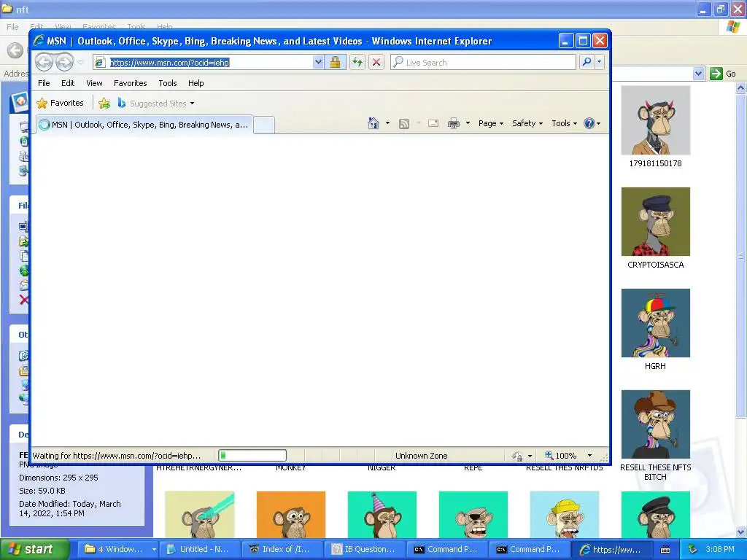The width and height of the screenshot is (747, 560).
Task: Open the Tools menu in Internet Explorer menu bar
Action: 168,83
